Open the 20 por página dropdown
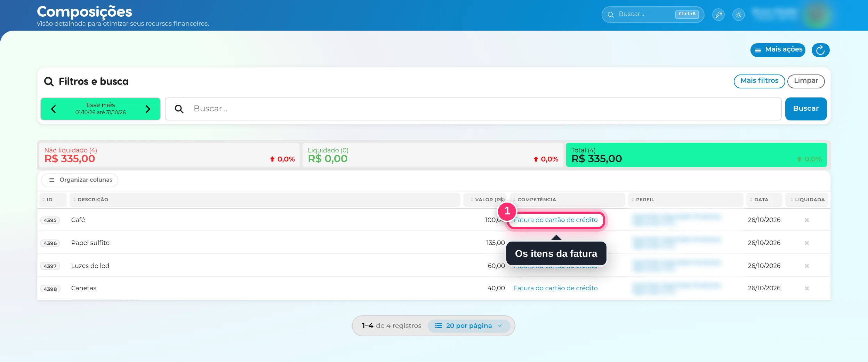 [x=469, y=326]
